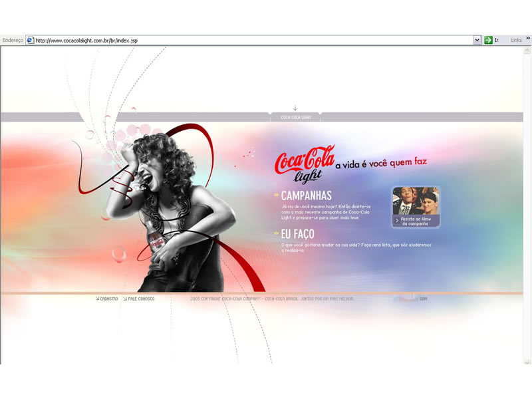
Task: Click the yellow bullet beside Eu Faço
Action: click(x=276, y=234)
